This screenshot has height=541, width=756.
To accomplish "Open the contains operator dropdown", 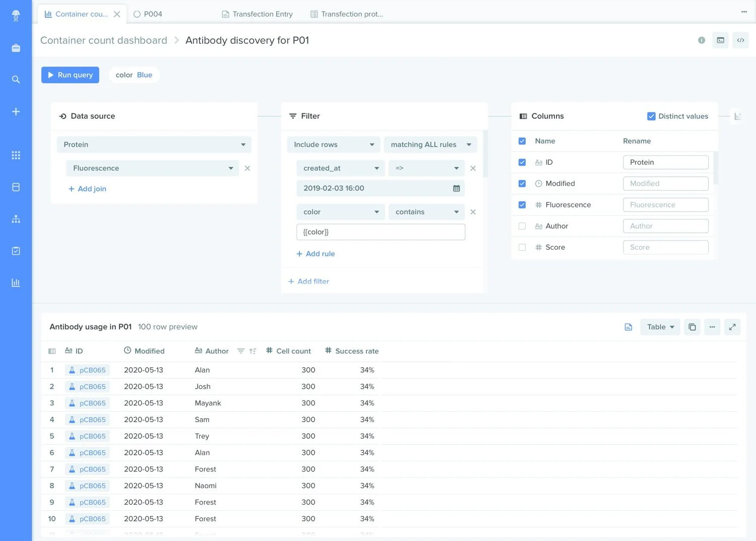I will (426, 212).
